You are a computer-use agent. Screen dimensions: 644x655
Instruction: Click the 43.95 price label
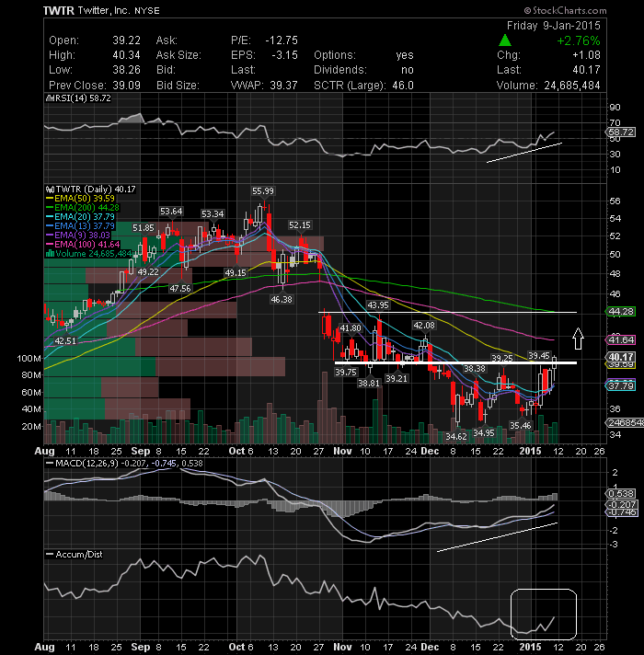coord(378,305)
